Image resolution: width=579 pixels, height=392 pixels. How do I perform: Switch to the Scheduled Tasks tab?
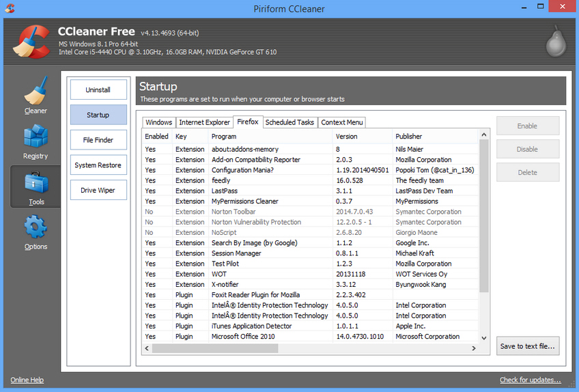289,122
